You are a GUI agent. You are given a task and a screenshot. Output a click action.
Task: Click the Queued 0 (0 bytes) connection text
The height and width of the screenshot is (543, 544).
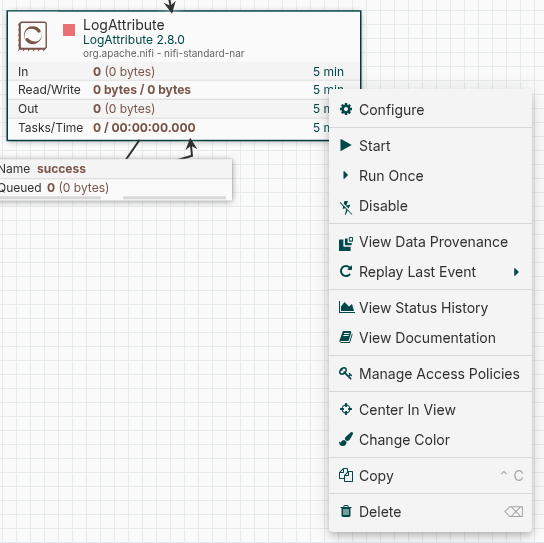(54, 188)
